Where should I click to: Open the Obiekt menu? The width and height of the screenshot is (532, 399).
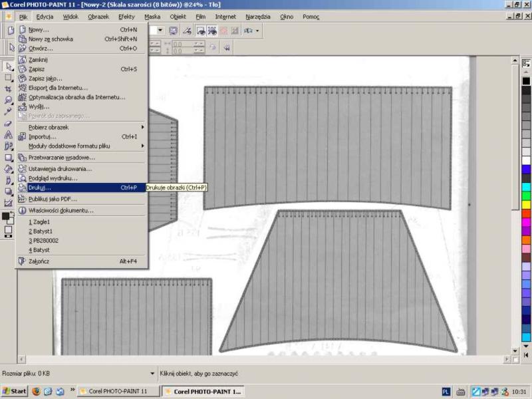coord(178,17)
